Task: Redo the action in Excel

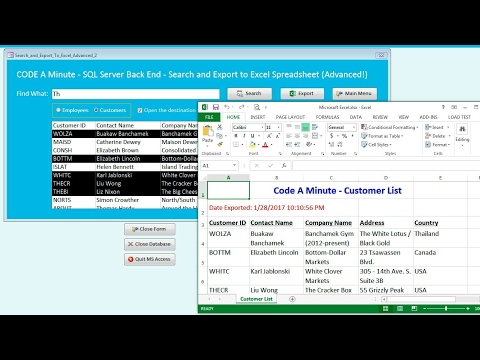Action: point(241,107)
